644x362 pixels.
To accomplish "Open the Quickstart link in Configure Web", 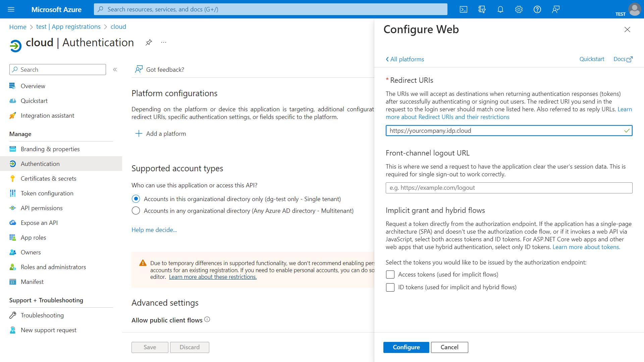I will [x=592, y=59].
